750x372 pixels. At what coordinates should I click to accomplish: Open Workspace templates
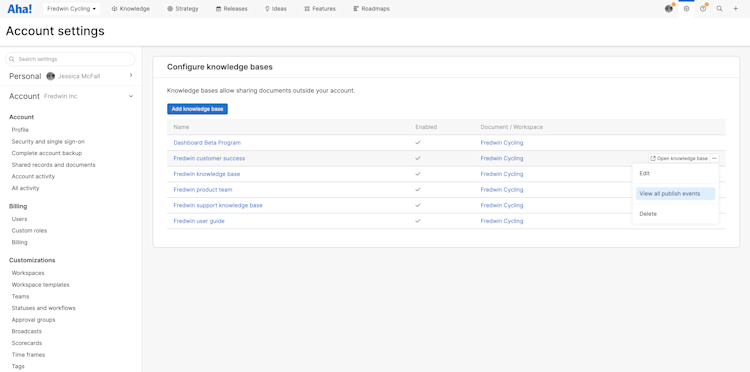click(41, 285)
